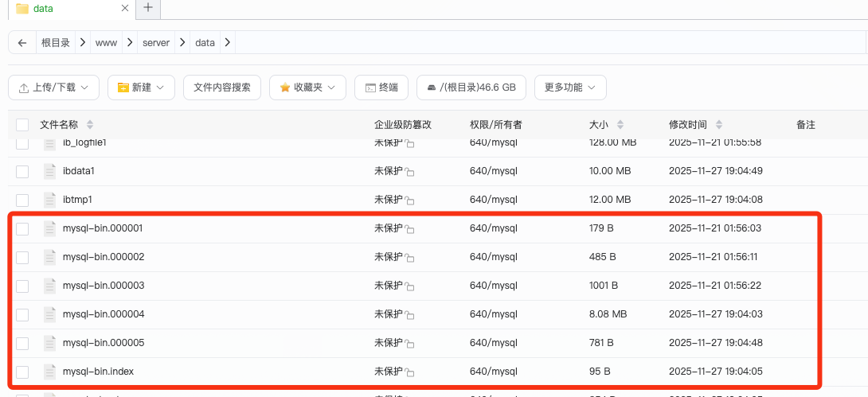868x397 pixels.
Task: Expand chevron after data breadcrumb
Action: (x=228, y=43)
